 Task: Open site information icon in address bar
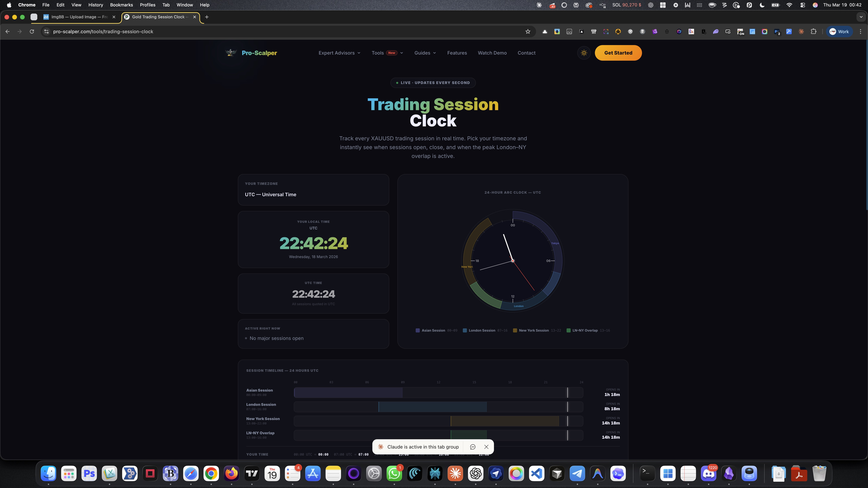(46, 32)
